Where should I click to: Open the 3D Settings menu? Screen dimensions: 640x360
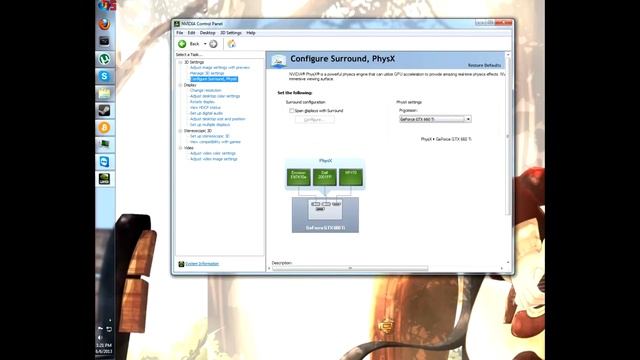(231, 33)
